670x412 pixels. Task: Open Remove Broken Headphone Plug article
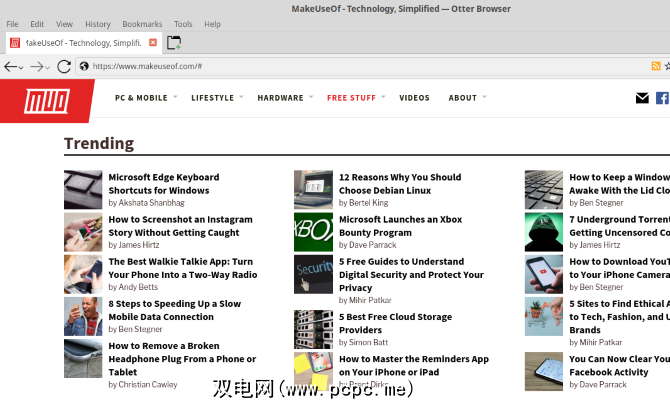coord(182,359)
